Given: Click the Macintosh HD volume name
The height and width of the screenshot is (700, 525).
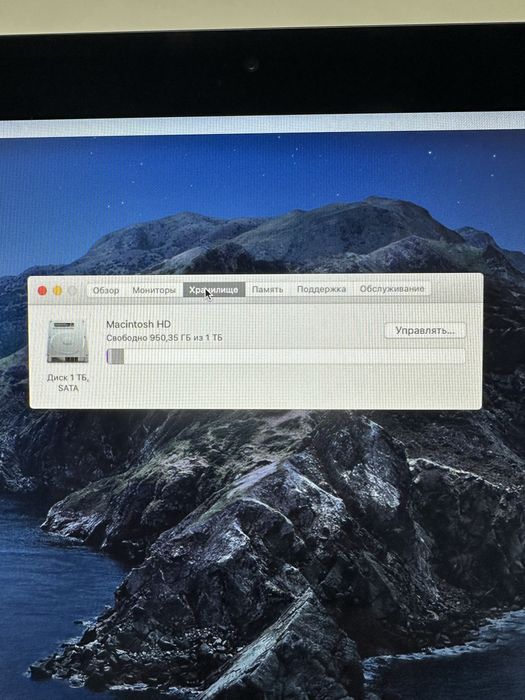Looking at the screenshot, I should (x=138, y=324).
